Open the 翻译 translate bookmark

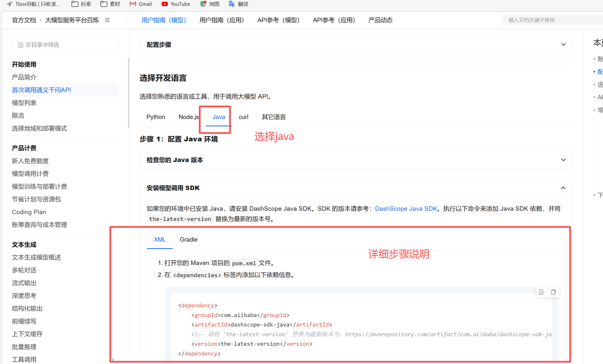point(239,4)
